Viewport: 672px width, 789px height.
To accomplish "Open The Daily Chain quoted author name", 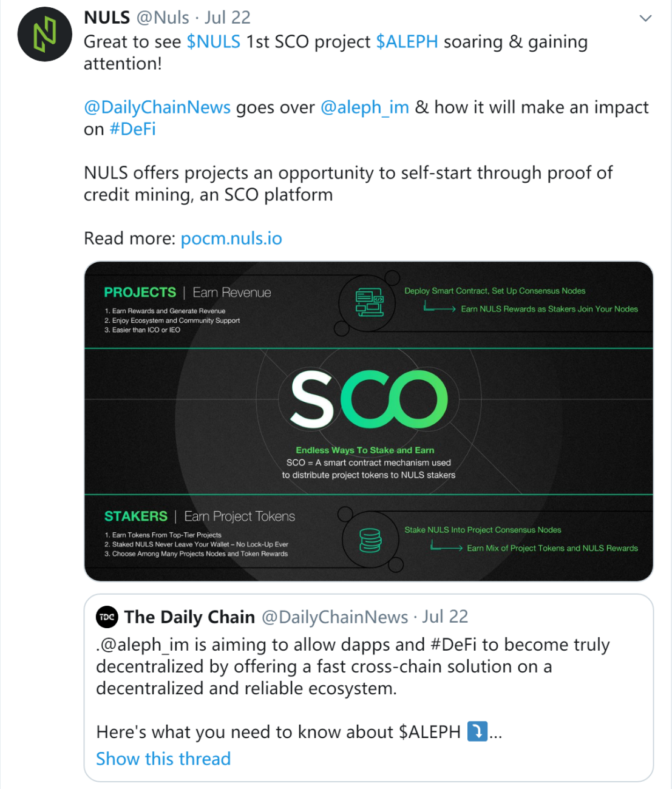I will tap(189, 617).
